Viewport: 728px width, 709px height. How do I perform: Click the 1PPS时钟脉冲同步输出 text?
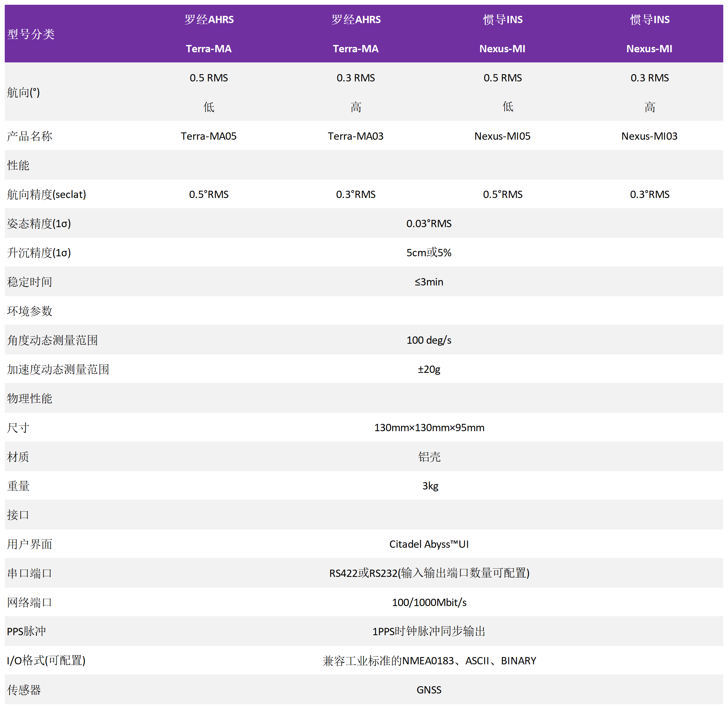click(429, 631)
